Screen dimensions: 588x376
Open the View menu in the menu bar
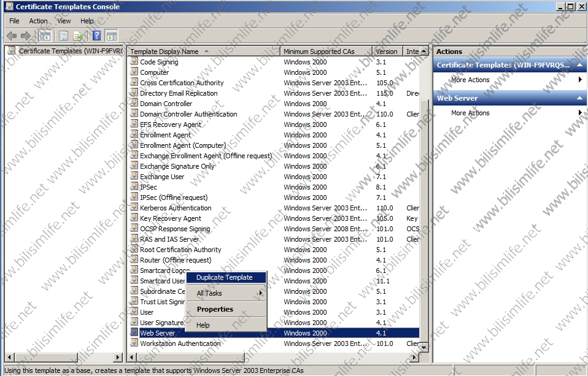coord(64,20)
